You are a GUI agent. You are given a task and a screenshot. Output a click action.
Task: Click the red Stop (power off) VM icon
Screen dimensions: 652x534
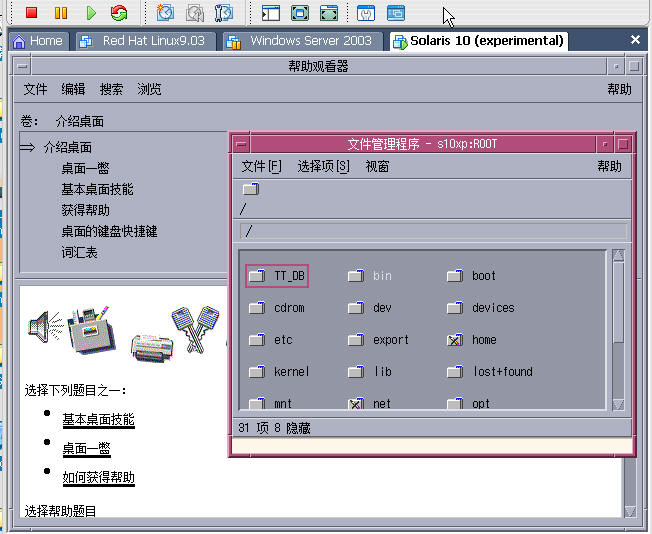[32, 13]
